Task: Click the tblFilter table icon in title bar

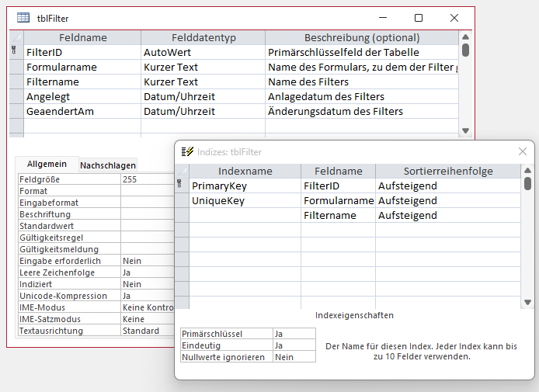Action: (23, 18)
